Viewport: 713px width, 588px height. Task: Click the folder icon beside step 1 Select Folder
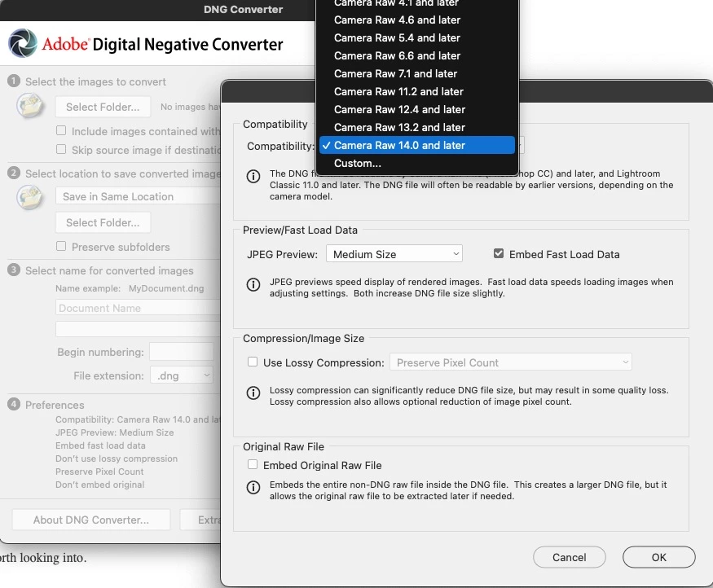click(x=30, y=105)
